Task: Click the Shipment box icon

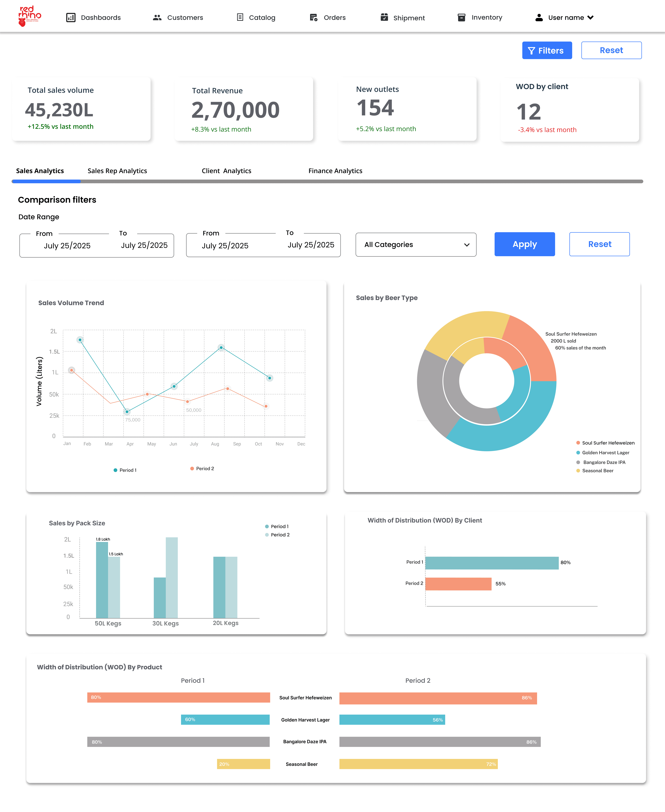Action: (x=384, y=17)
